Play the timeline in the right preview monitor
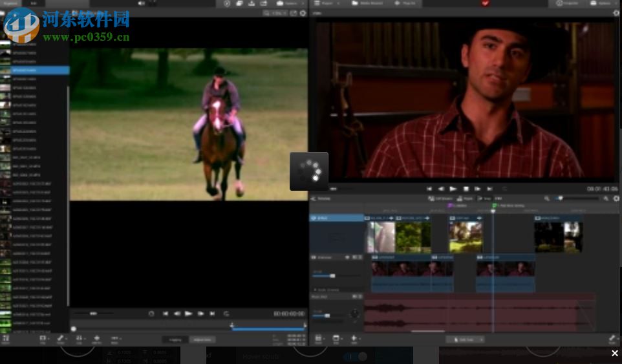Viewport: 622px width, 364px height. 453,189
